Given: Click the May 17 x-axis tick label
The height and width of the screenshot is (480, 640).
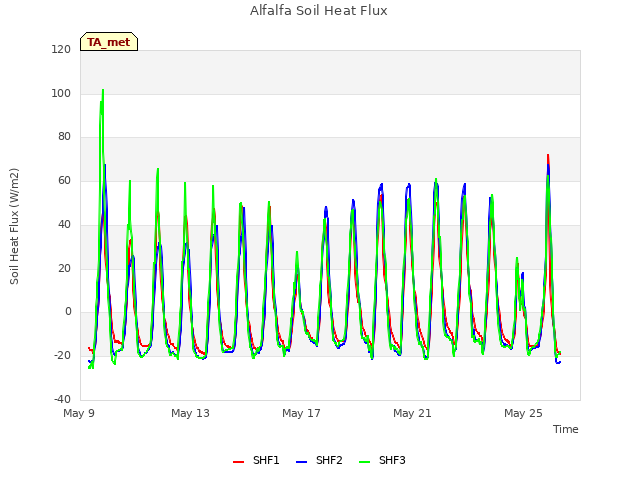Looking at the screenshot, I should point(301,413).
